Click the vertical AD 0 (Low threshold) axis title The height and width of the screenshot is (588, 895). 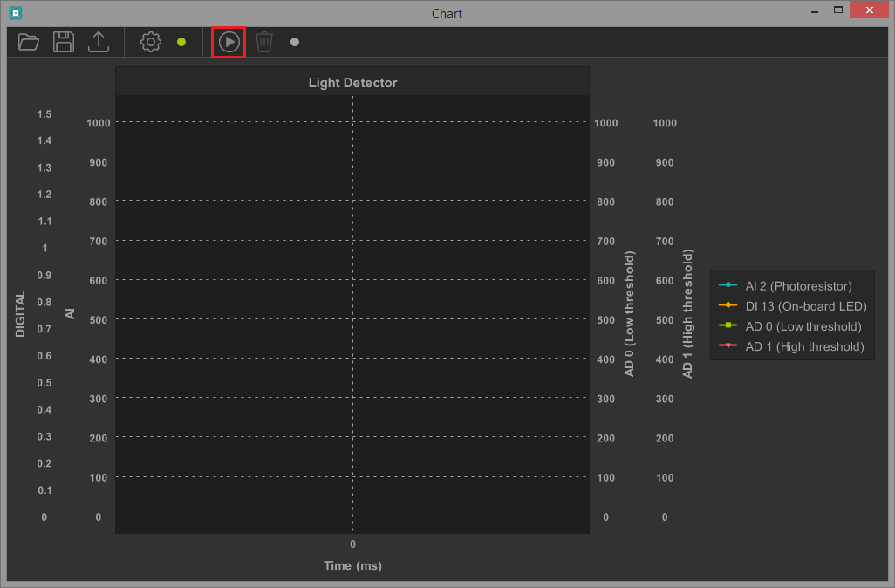coord(629,313)
